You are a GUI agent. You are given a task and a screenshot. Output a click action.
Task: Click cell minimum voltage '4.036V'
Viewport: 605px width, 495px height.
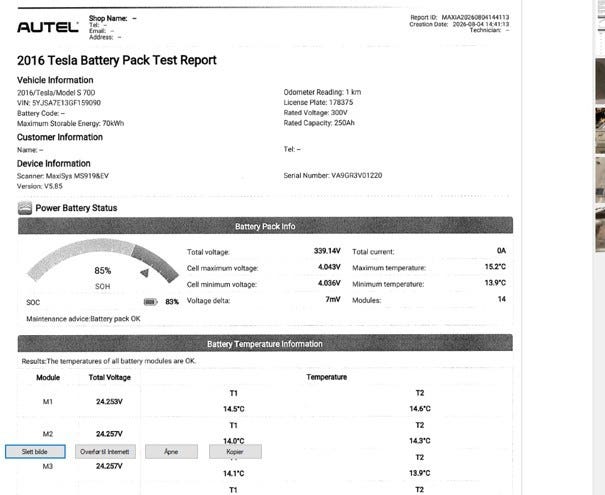click(329, 283)
